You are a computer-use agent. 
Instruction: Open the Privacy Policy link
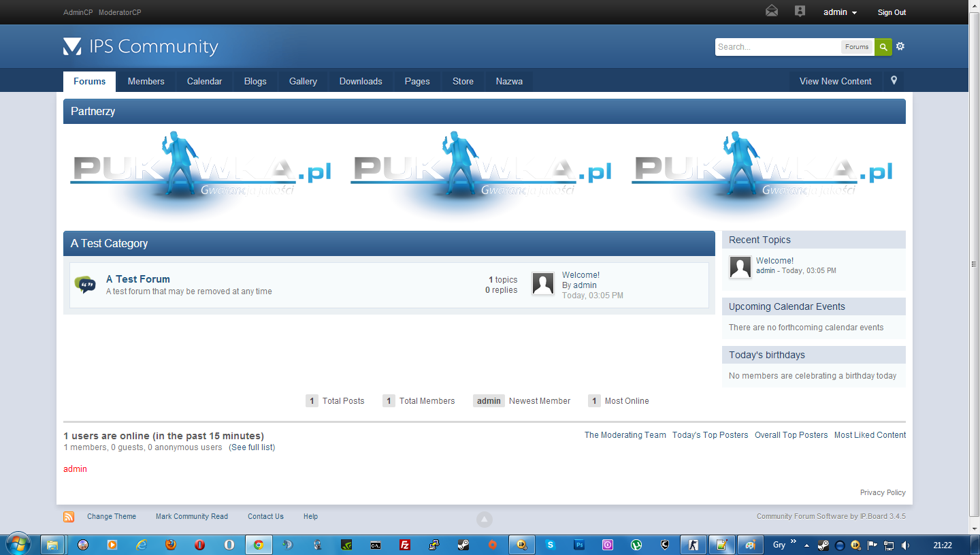pyautogui.click(x=883, y=492)
